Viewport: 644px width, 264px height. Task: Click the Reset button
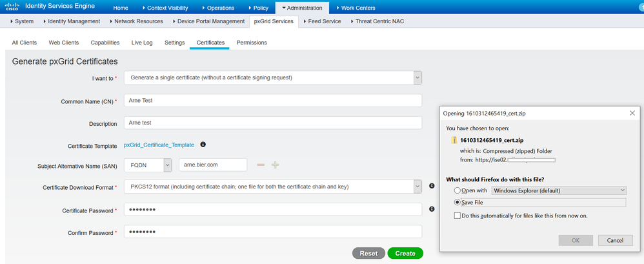(369, 253)
